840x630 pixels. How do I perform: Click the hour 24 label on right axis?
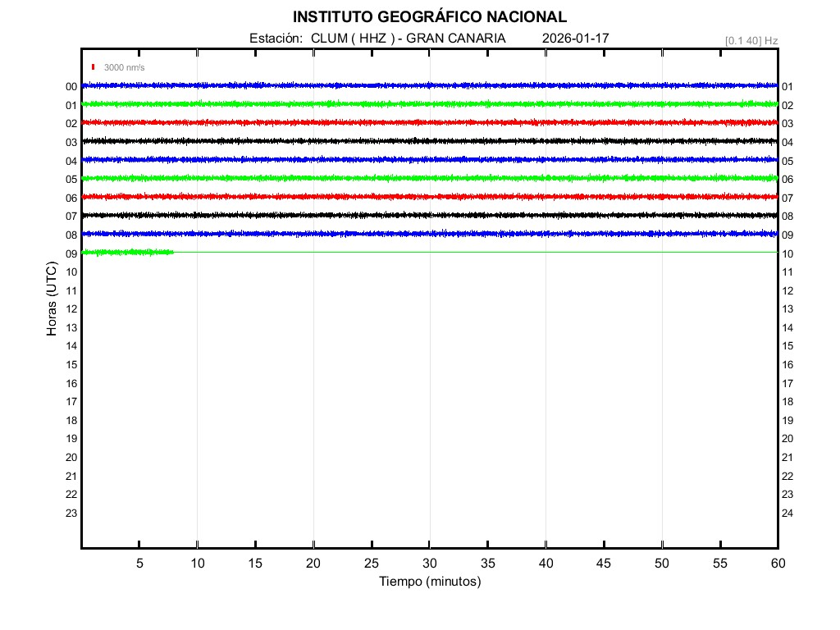[787, 514]
